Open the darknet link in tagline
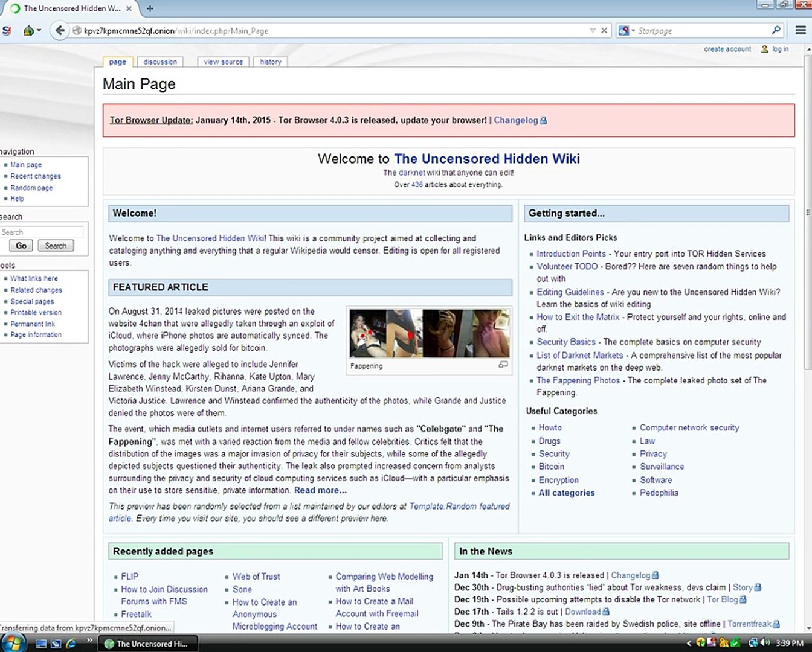 pos(412,173)
